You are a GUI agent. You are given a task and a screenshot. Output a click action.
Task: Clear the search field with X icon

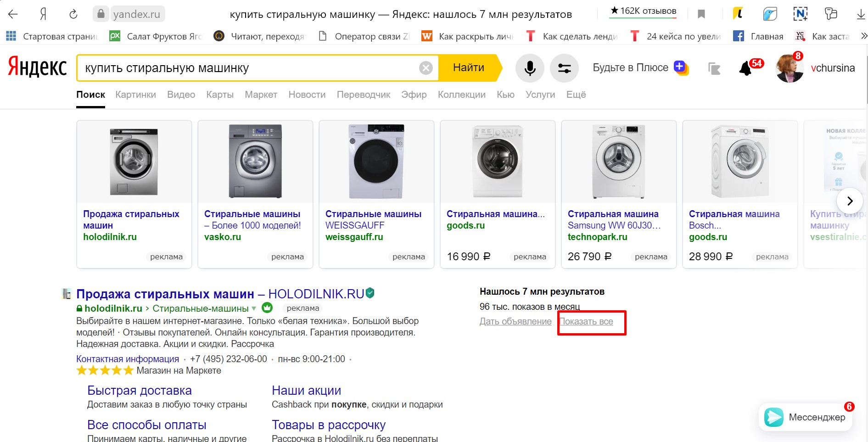click(426, 68)
